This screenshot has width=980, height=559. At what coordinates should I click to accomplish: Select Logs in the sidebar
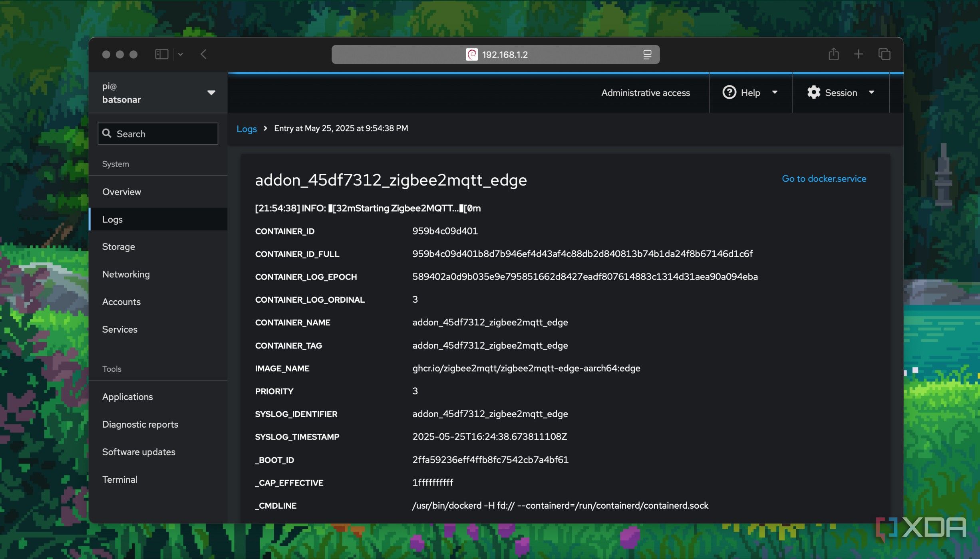tap(158, 219)
